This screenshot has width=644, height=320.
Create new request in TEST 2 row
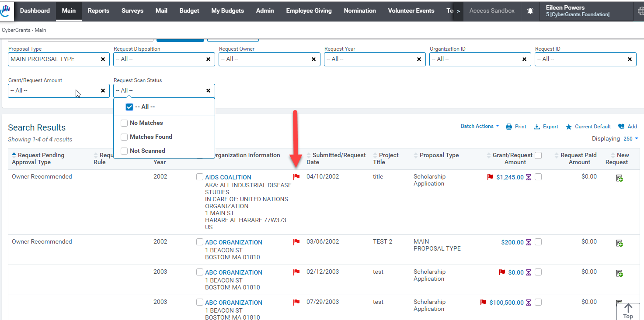click(619, 243)
